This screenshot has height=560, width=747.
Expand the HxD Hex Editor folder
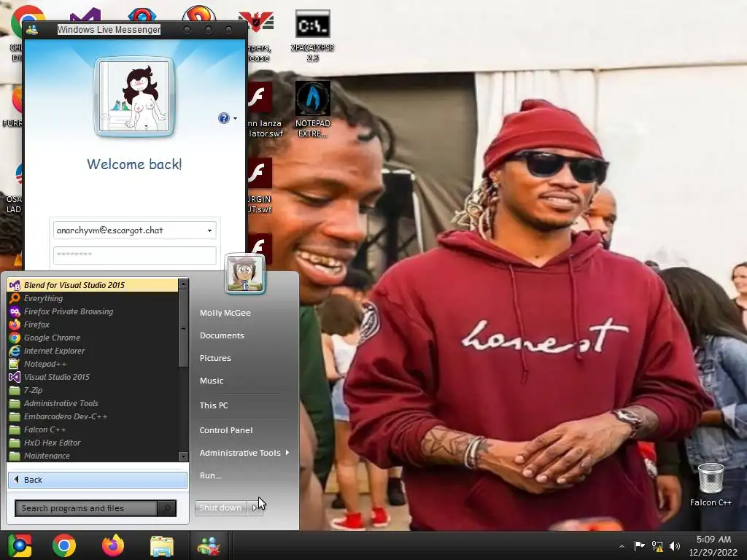93,443
